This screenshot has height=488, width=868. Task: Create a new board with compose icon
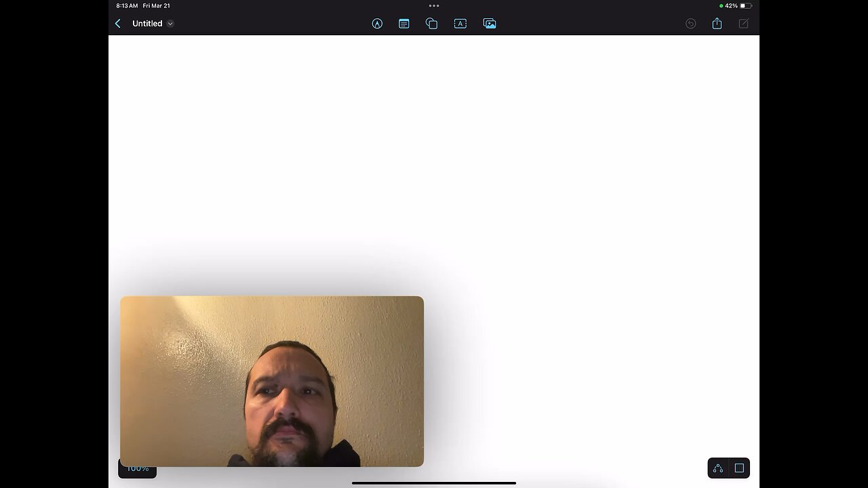(744, 24)
